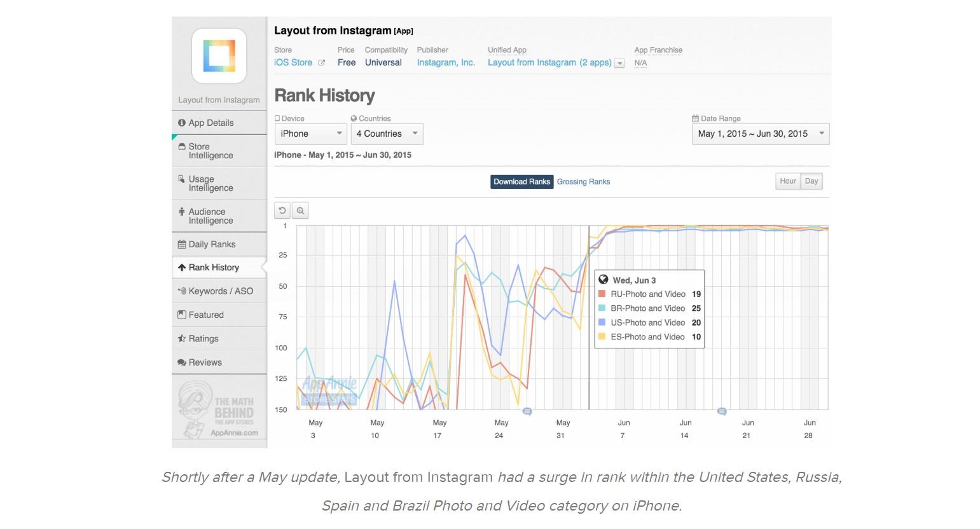Viewport: 980px width, 529px height.
Task: Click the 'May 17' axis label
Action: click(438, 429)
